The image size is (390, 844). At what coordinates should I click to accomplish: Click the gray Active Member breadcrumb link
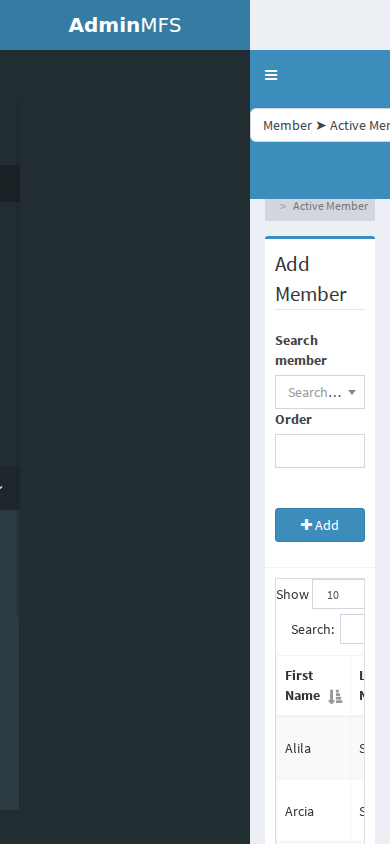[x=330, y=206]
